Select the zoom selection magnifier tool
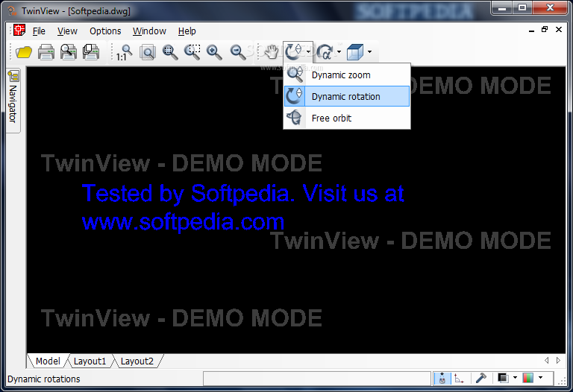Viewport: 573px width, 392px height. (x=170, y=52)
